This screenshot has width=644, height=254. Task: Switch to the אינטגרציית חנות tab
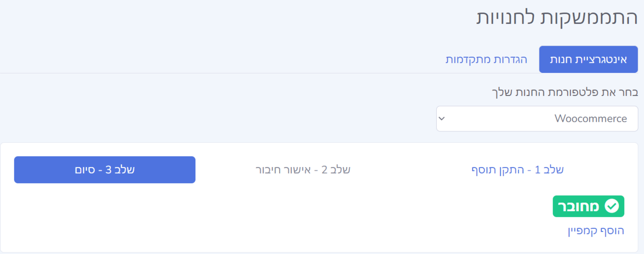588,59
